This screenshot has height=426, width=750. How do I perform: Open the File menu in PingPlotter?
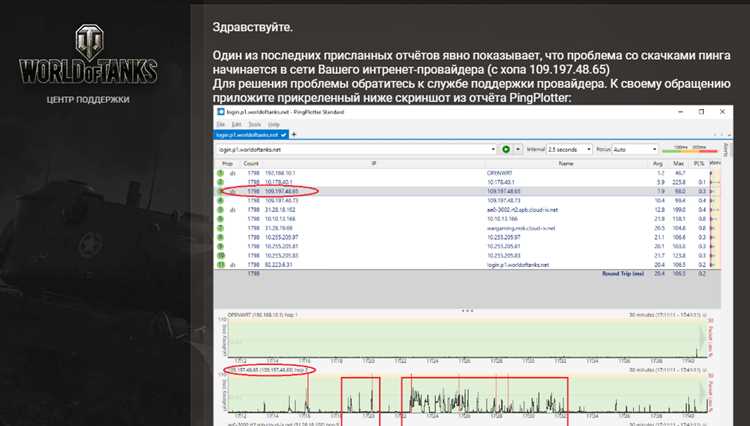pos(221,124)
